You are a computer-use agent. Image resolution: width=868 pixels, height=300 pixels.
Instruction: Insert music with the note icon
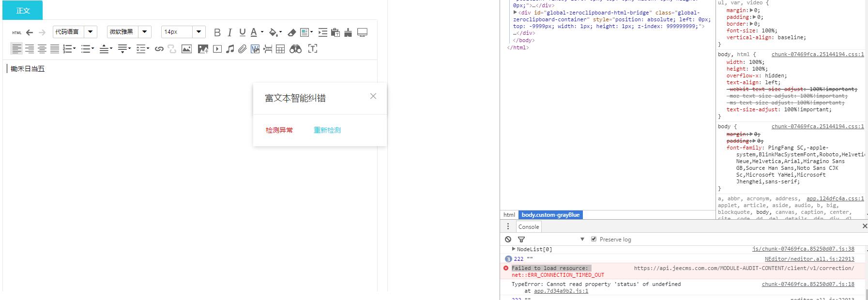(x=230, y=49)
